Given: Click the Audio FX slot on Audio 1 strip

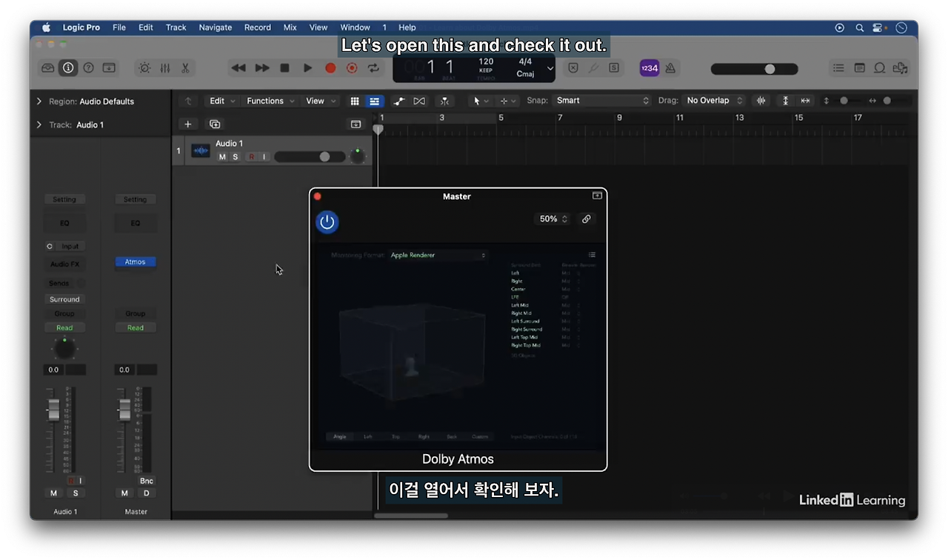Looking at the screenshot, I should coord(64,264).
